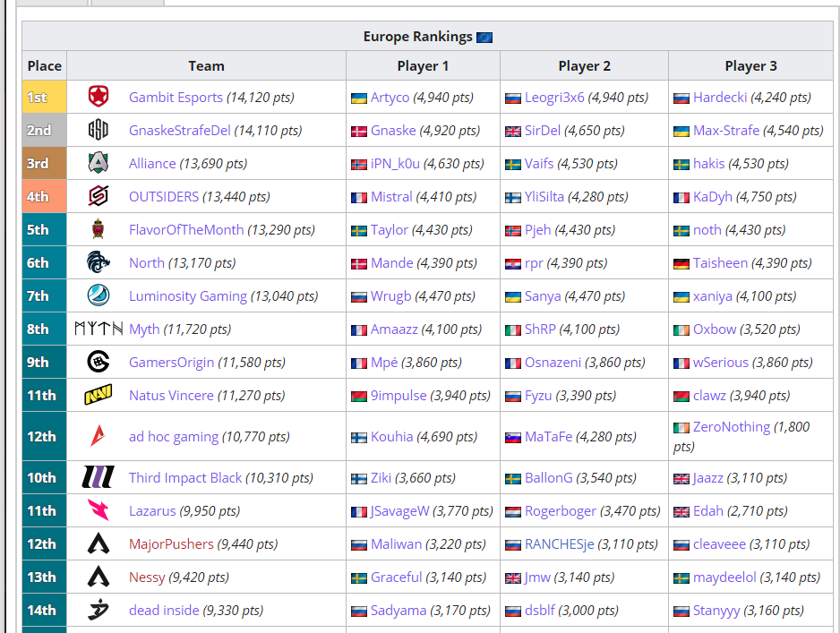Click the Myth team logo
The height and width of the screenshot is (633, 840).
(x=99, y=329)
